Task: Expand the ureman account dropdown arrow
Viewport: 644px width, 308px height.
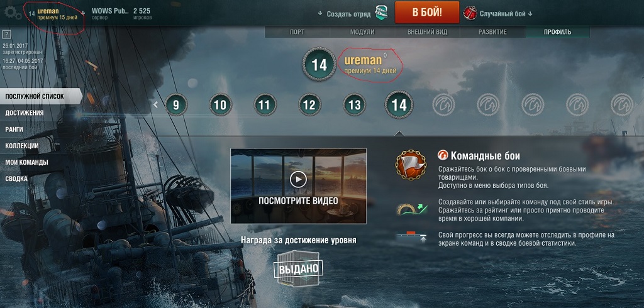Action: coord(83,13)
